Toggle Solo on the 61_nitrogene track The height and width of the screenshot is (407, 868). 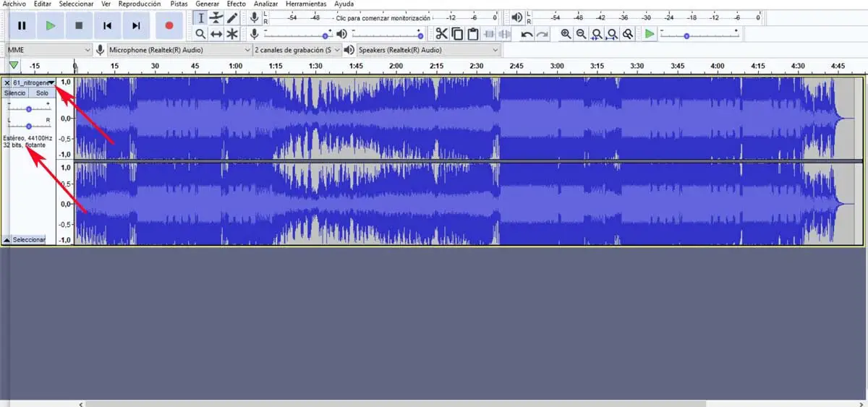click(x=42, y=93)
